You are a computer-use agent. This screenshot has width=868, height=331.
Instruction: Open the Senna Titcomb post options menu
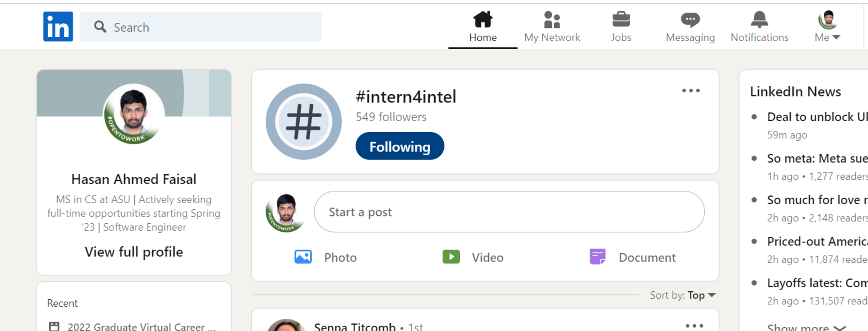(x=694, y=325)
